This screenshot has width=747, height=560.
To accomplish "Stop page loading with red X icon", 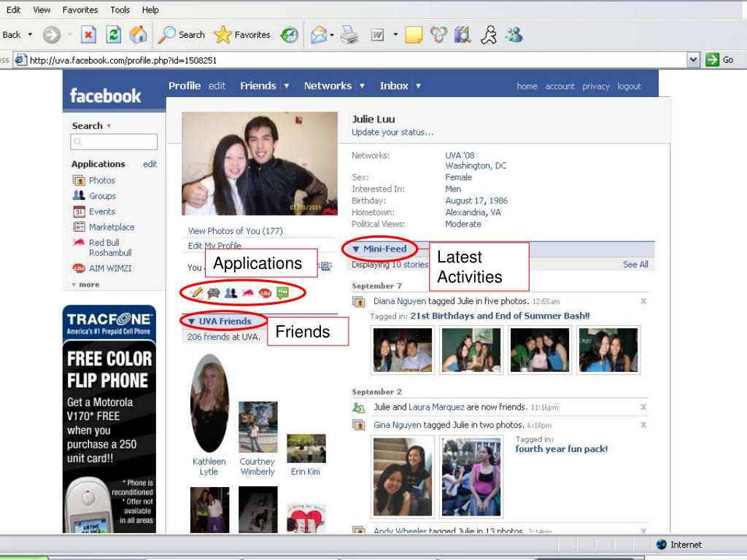I will pos(88,35).
